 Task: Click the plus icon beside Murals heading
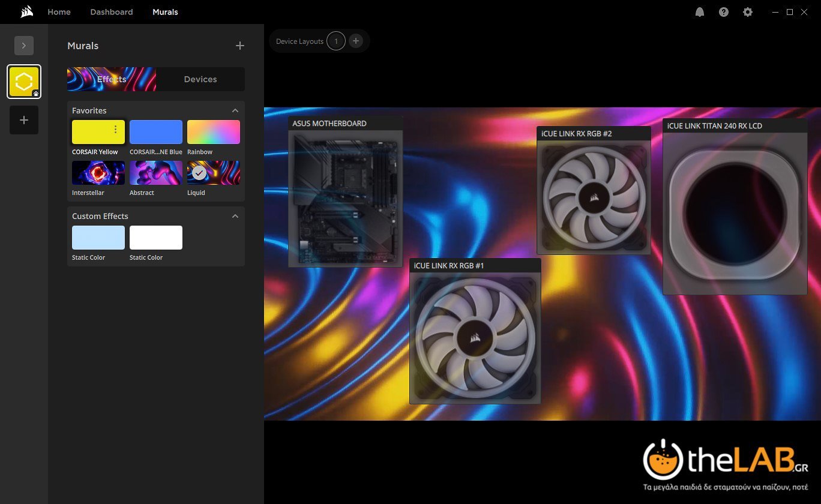[x=240, y=46]
